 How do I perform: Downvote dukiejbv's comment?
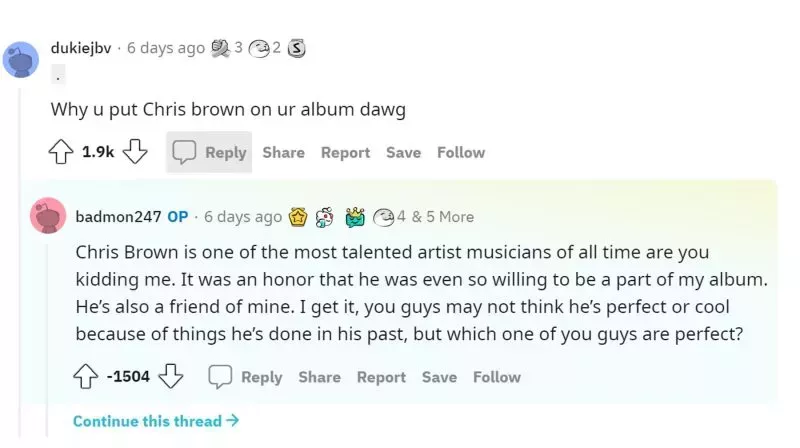click(x=136, y=152)
